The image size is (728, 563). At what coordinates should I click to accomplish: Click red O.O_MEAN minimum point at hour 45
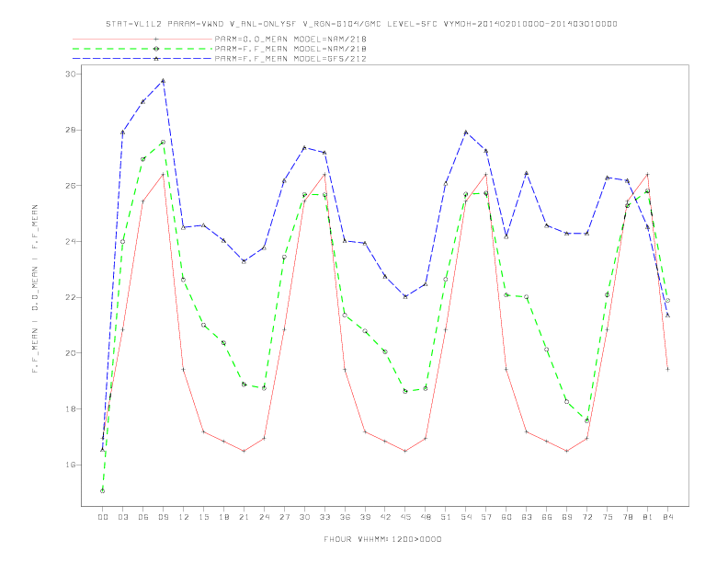click(405, 451)
